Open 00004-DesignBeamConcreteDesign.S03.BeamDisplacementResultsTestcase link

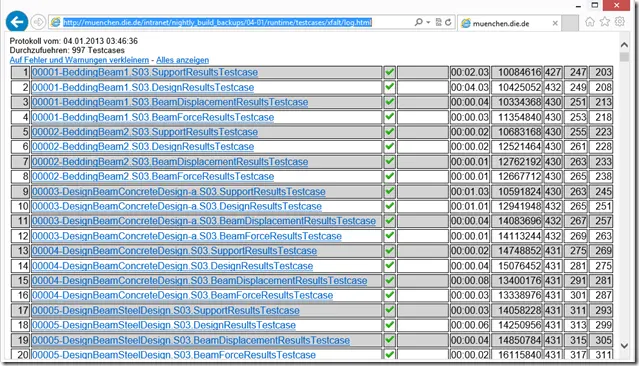[199, 280]
